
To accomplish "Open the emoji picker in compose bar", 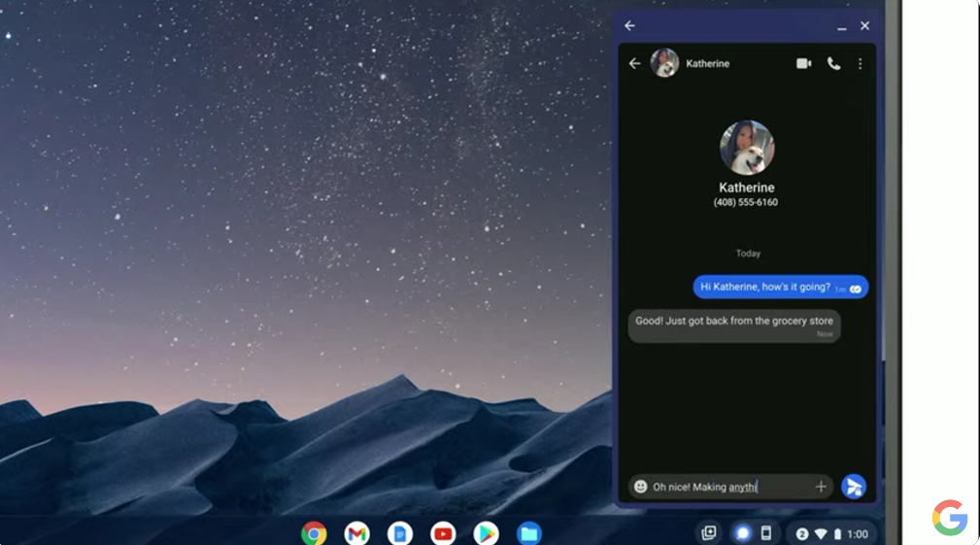I will (640, 487).
